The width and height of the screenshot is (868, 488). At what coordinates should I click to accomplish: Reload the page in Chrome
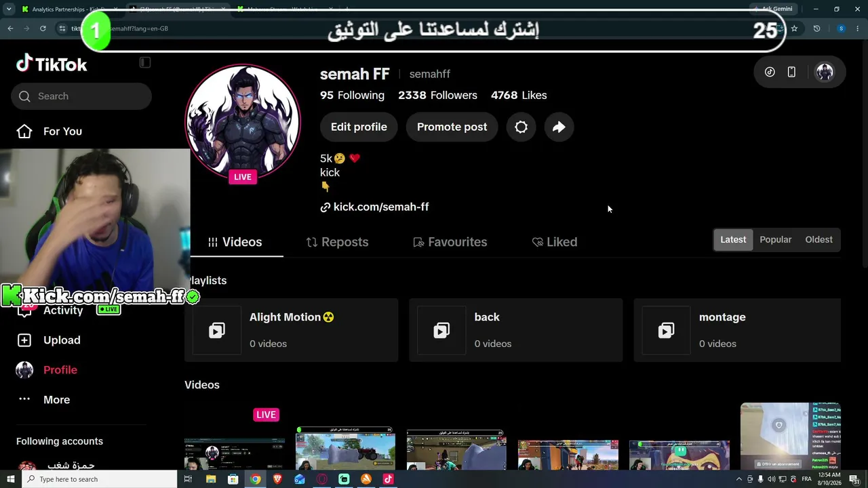(x=43, y=28)
